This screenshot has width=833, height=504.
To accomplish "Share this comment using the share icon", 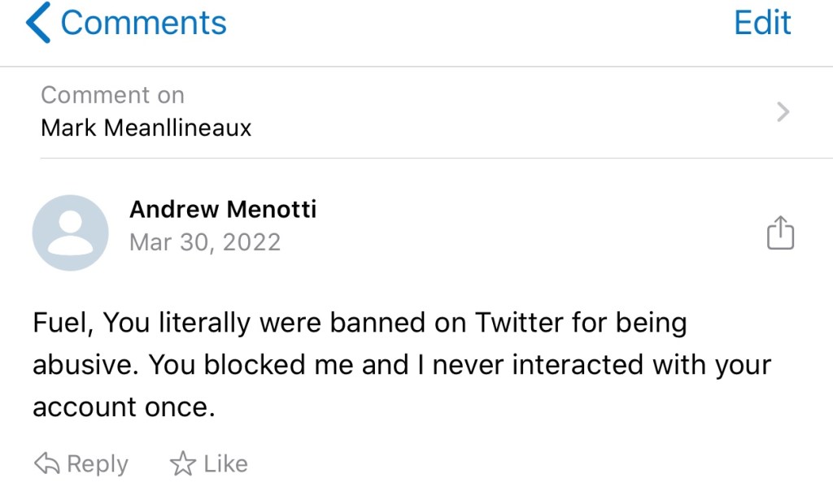I will click(x=780, y=232).
